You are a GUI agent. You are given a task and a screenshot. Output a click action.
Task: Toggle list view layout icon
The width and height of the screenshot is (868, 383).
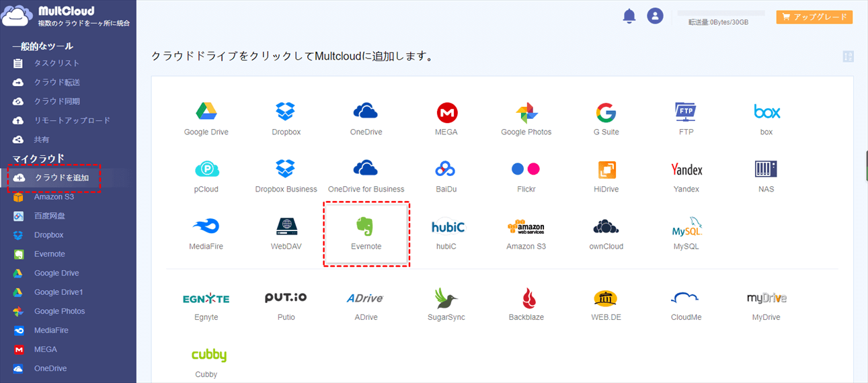pos(848,57)
